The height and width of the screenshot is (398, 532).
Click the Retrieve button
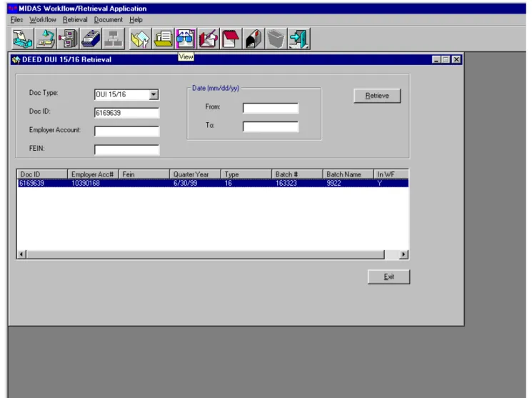[377, 96]
